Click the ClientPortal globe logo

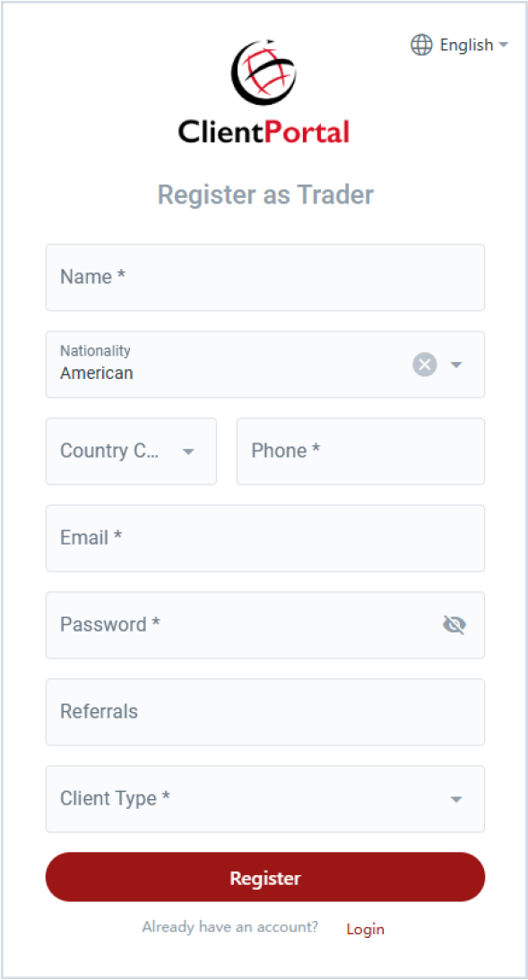coord(264,72)
